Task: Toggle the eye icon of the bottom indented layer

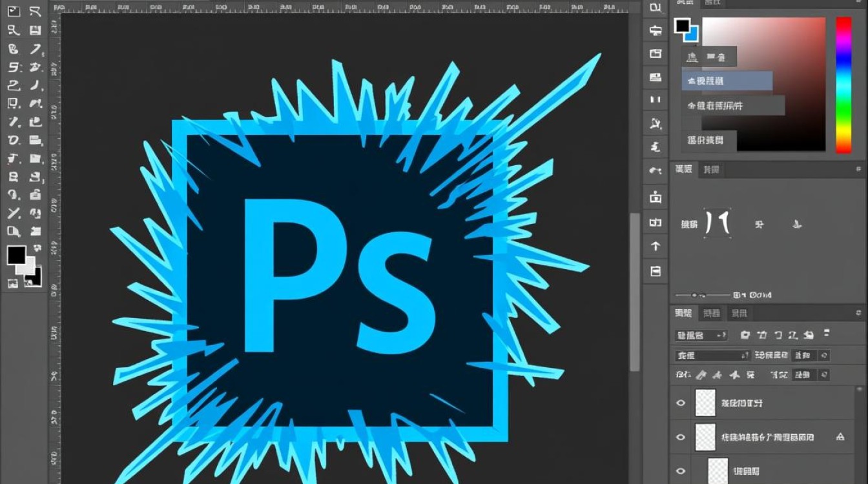Action: tap(680, 470)
